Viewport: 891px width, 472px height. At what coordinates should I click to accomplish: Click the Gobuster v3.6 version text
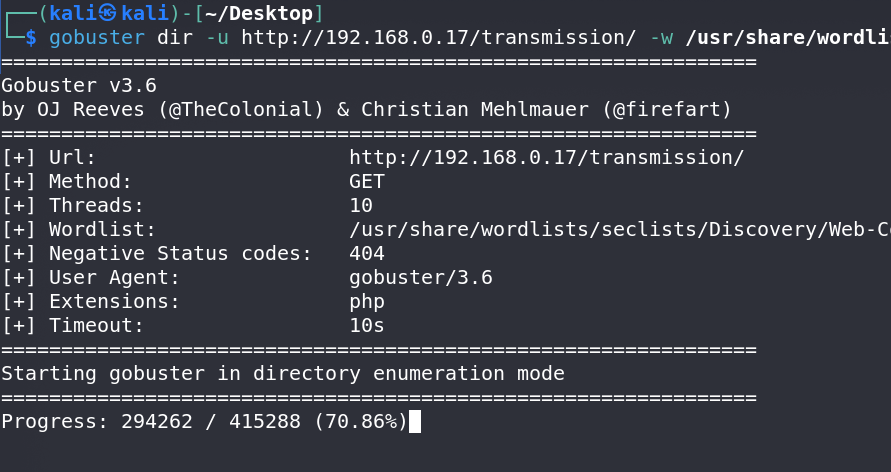tap(79, 85)
